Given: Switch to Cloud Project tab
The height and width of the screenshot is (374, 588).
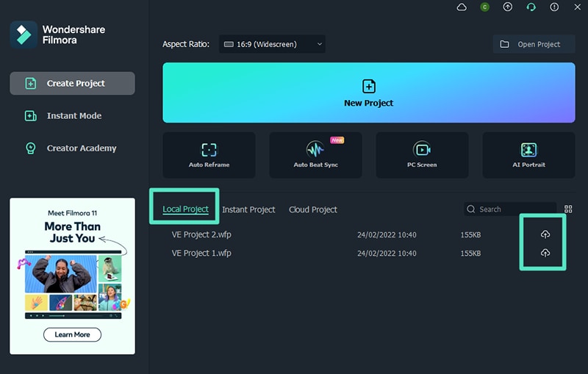Looking at the screenshot, I should [313, 209].
